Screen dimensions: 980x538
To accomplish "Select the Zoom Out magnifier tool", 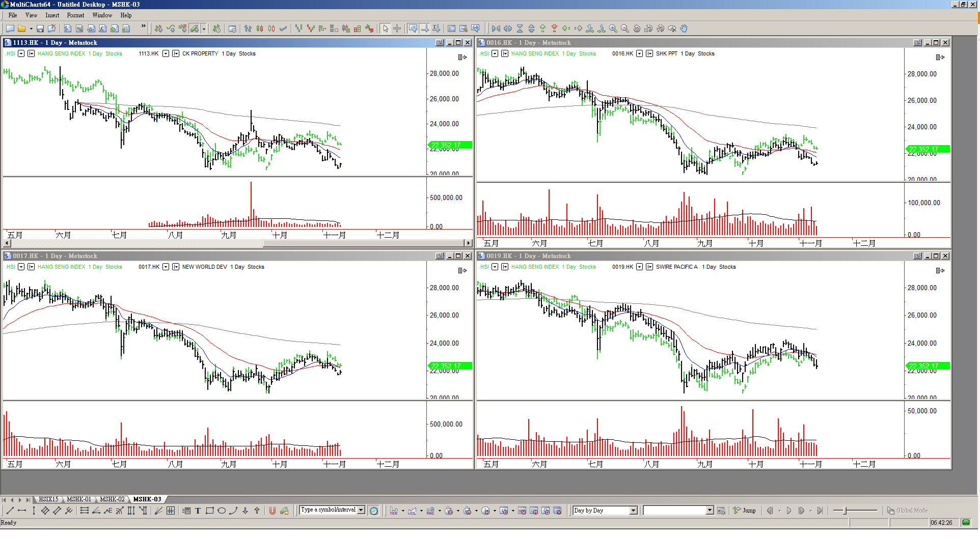I will coord(624,29).
